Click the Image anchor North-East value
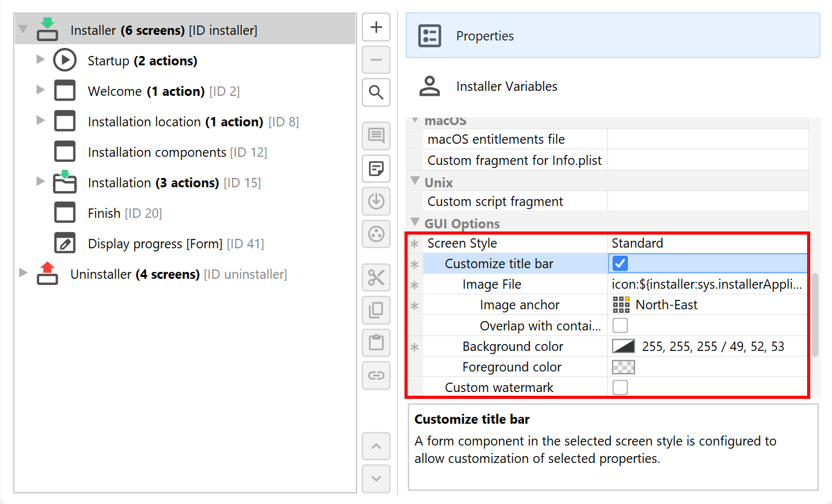 [x=666, y=305]
